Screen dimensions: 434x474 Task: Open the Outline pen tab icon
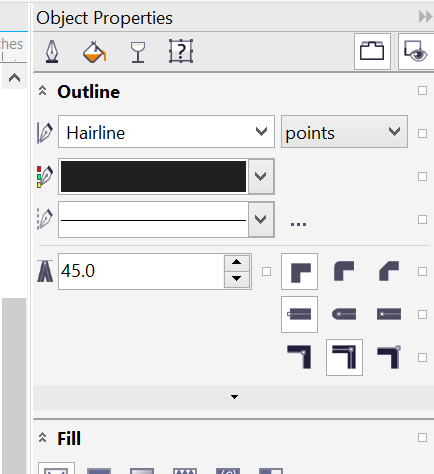(x=52, y=51)
